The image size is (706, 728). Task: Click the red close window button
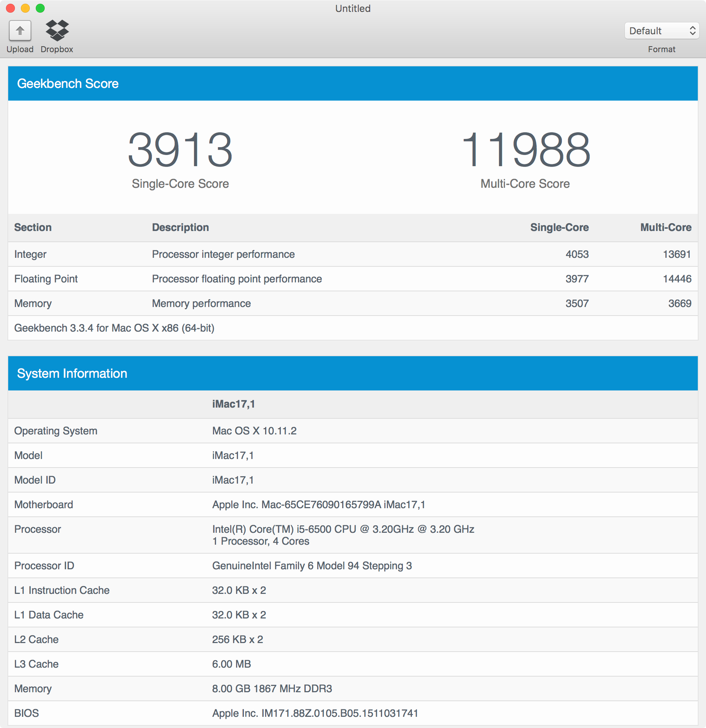pyautogui.click(x=10, y=8)
